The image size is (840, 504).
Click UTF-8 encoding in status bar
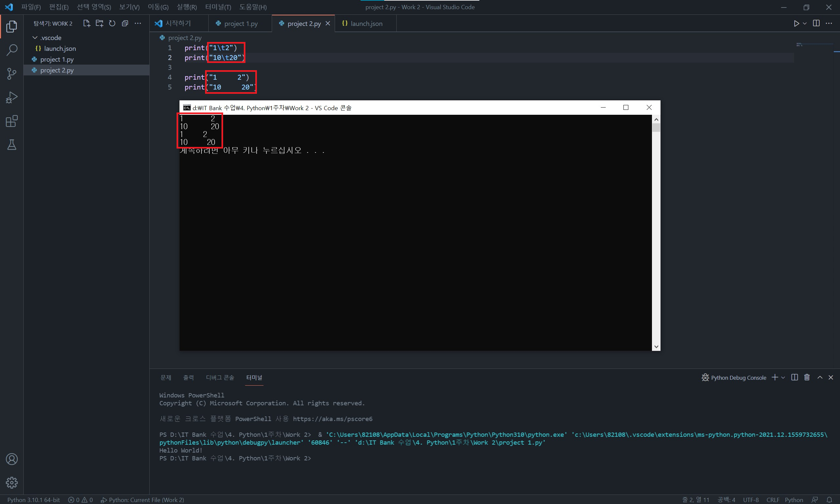tap(750, 500)
